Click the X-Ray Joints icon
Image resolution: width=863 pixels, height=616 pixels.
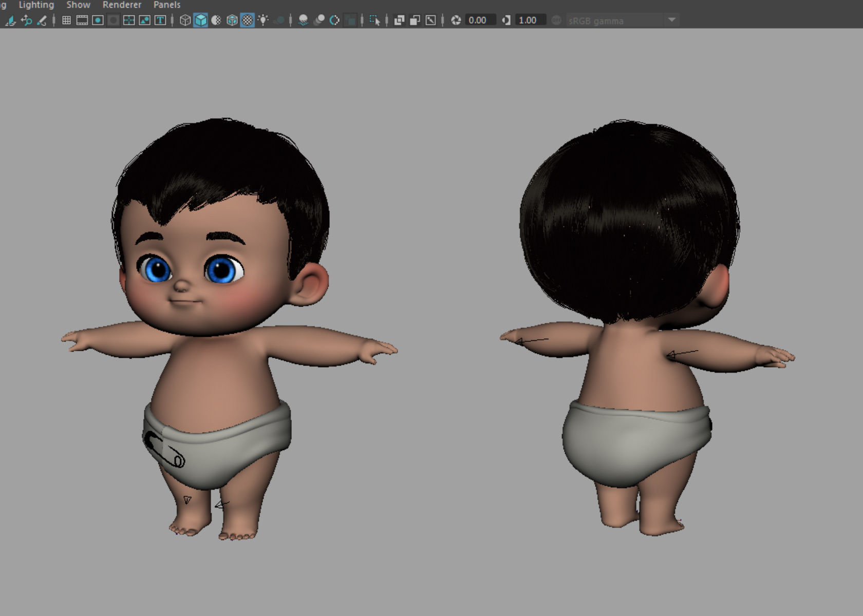[x=430, y=20]
